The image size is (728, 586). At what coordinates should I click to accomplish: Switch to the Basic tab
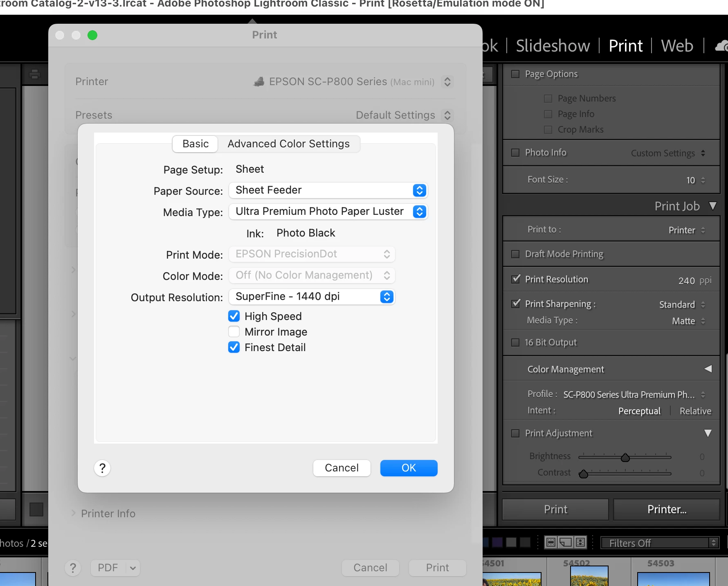click(195, 144)
